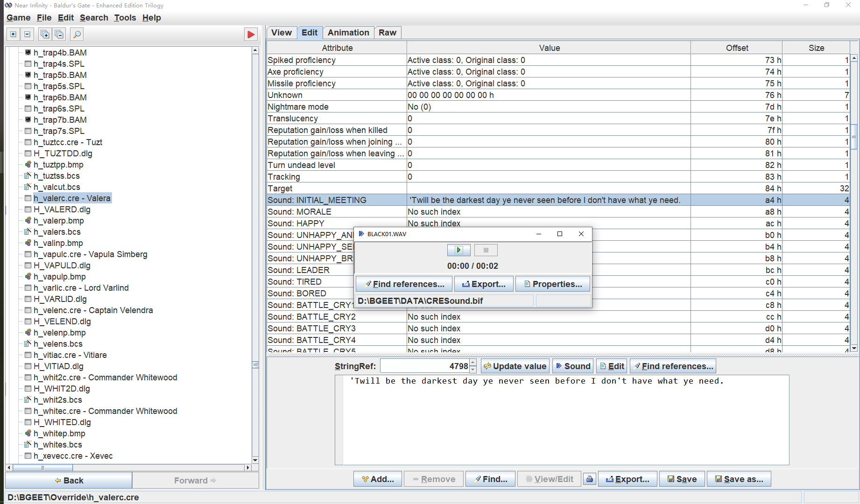The image size is (860, 504).
Task: Switch to the Animation tab
Action: tap(348, 33)
